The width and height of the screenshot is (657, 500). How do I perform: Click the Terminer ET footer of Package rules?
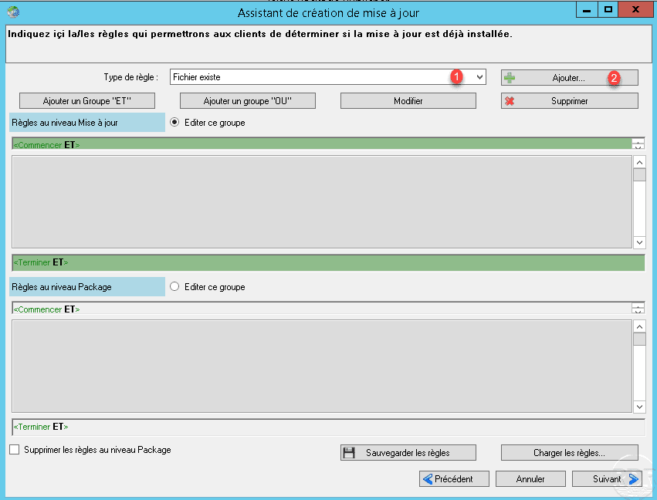click(328, 427)
